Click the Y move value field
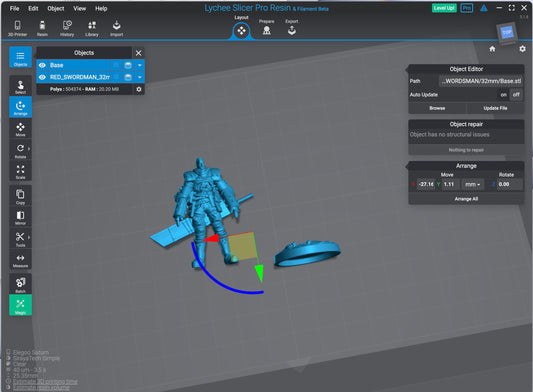 pos(450,184)
